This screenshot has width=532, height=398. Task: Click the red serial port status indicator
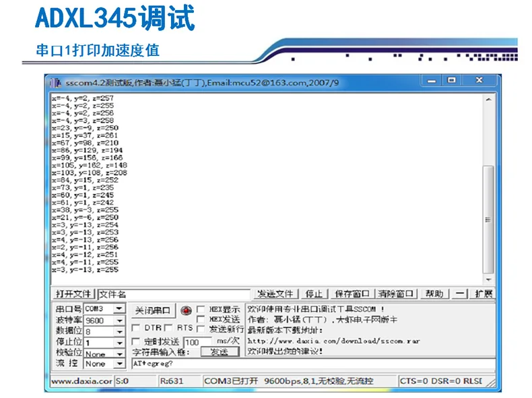[187, 310]
